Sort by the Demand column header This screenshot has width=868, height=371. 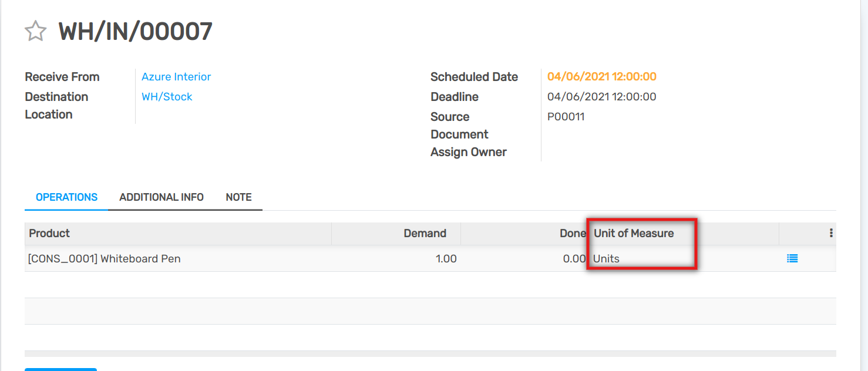425,233
